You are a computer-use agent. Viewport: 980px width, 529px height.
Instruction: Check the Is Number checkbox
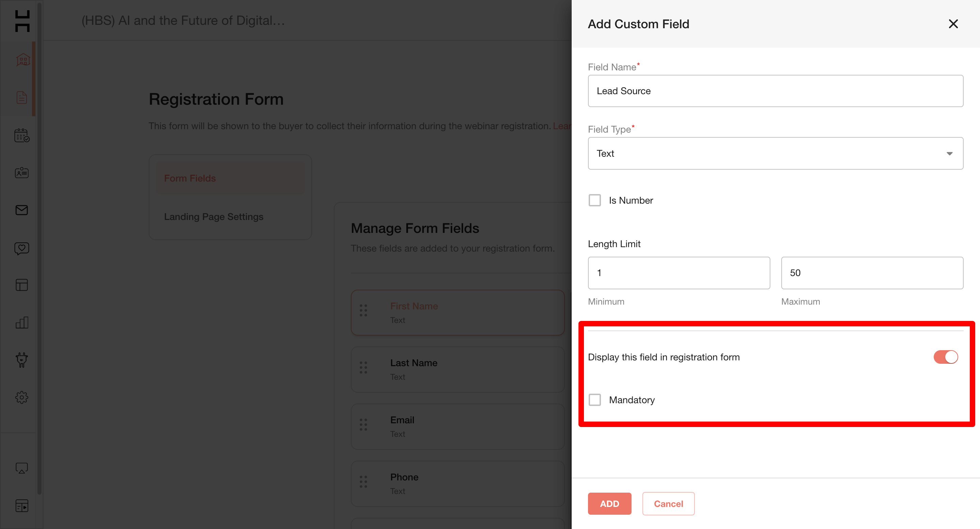point(594,200)
